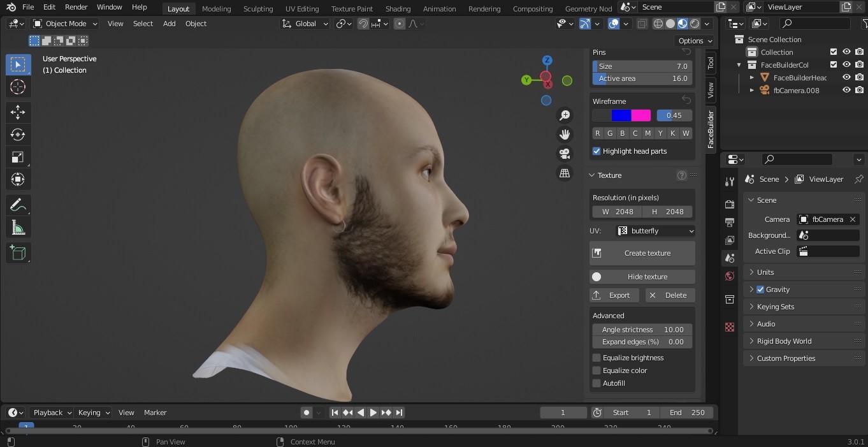This screenshot has width=868, height=447.
Task: Expand the Keying Sets panel
Action: point(804,307)
